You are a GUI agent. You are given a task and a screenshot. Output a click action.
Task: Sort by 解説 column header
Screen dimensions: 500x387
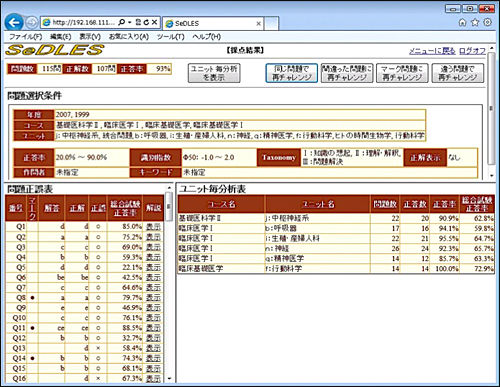[x=153, y=208]
